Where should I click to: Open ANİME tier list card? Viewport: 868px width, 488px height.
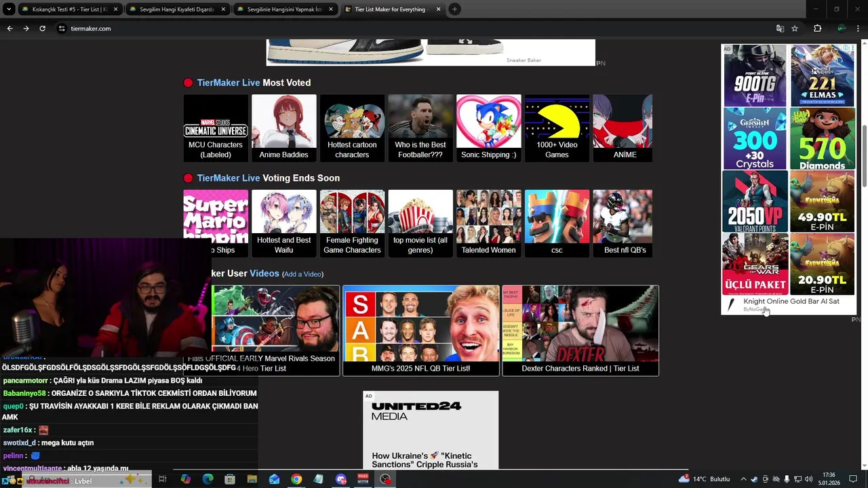623,128
